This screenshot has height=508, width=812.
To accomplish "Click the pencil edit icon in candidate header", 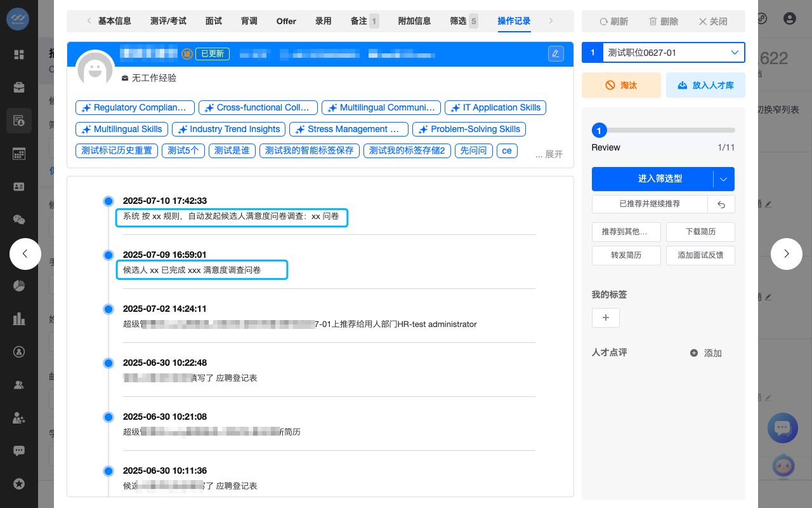I will (x=556, y=53).
